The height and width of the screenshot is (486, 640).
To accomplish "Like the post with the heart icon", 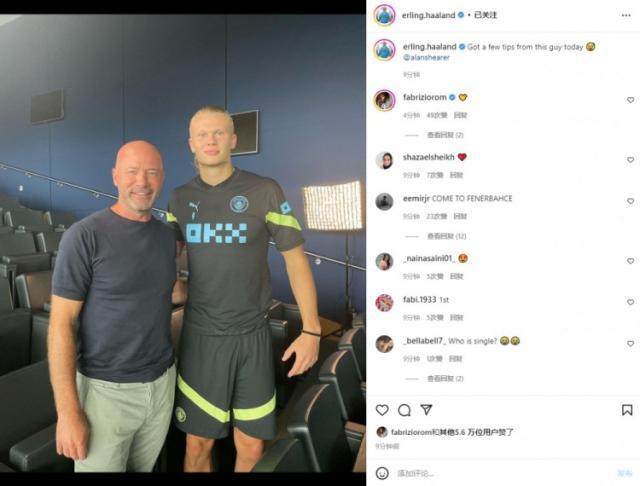I will click(x=382, y=410).
